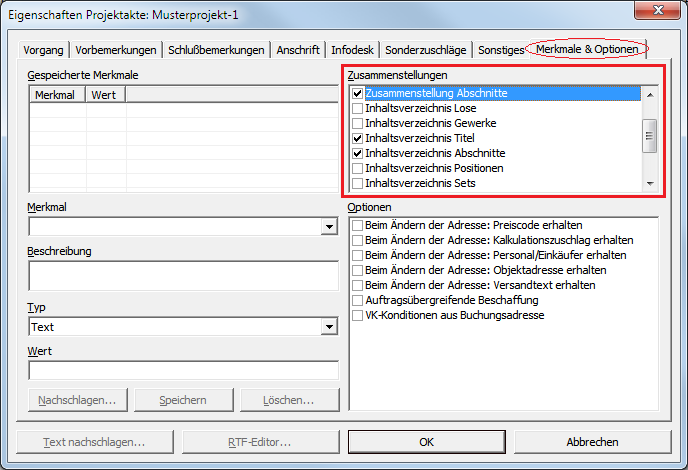Viewport: 688px width, 470px height.
Task: Go to the Schlußbemerkungen tab
Action: 217,49
